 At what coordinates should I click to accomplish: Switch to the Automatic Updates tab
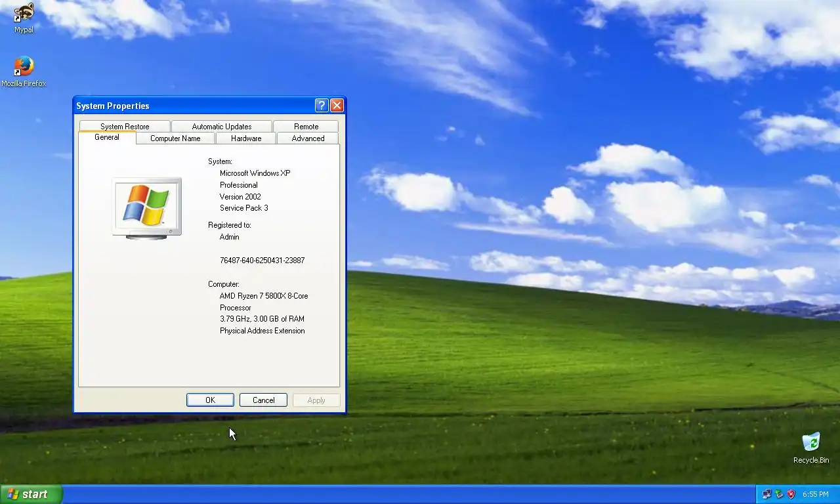[222, 126]
